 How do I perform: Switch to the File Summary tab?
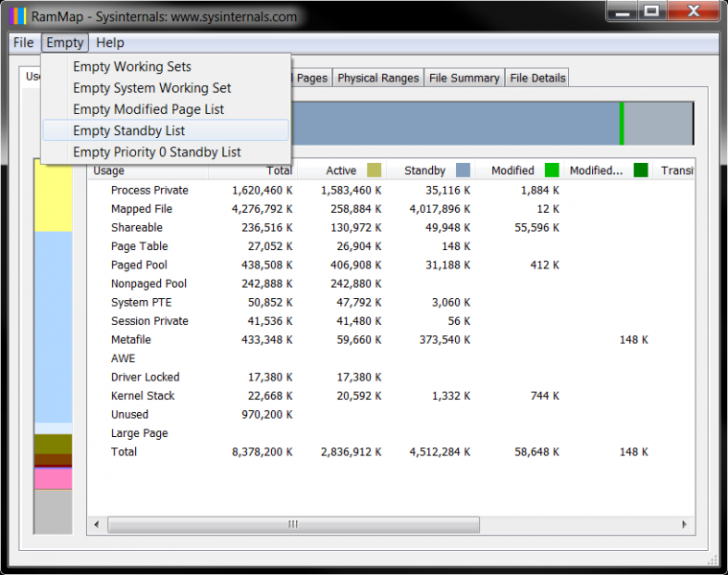(x=464, y=78)
